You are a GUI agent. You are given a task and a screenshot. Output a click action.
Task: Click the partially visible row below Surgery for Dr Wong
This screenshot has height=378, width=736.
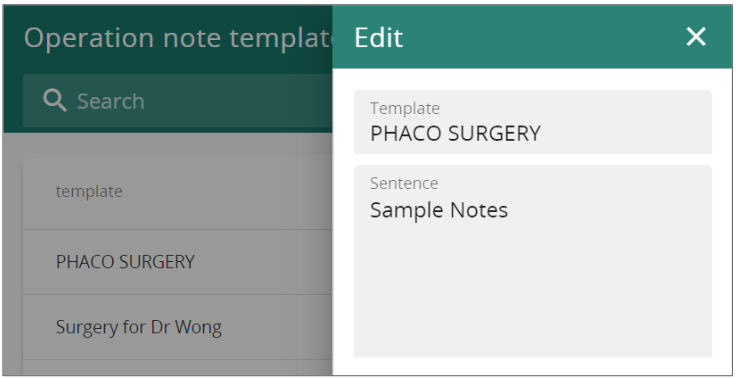pos(178,368)
